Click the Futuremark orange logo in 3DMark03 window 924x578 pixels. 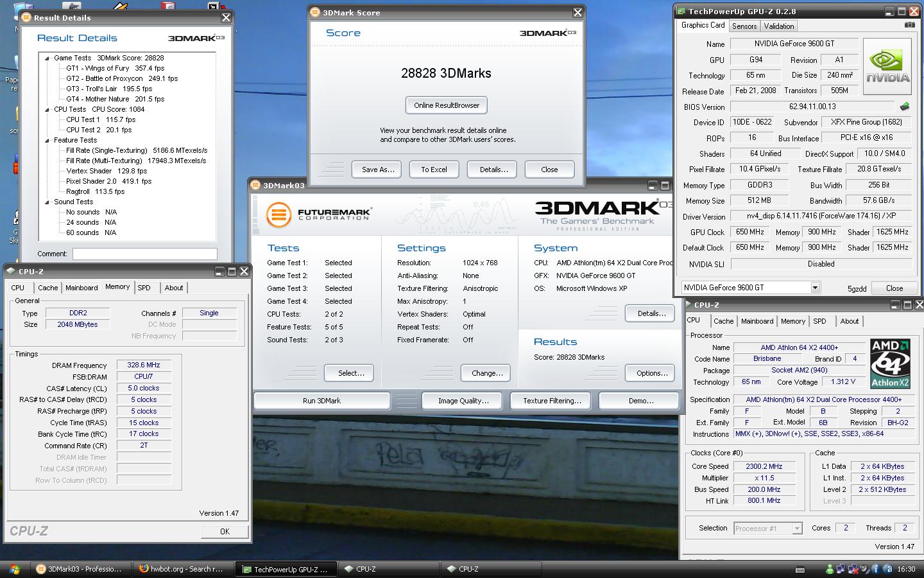278,215
